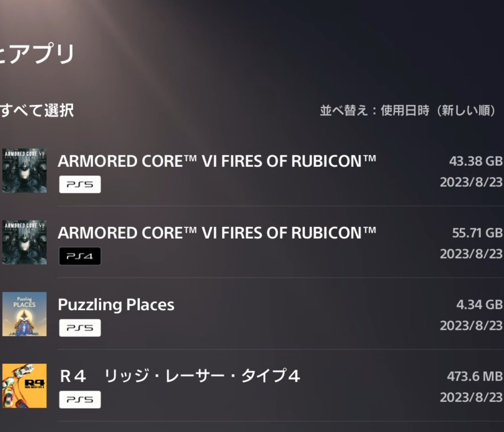Click the 55.71 GB size label
This screenshot has width=504, height=432.
[477, 233]
